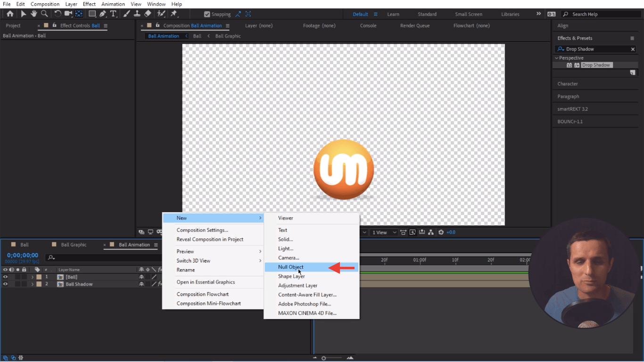Select the Rectangle shape tool

point(92,14)
